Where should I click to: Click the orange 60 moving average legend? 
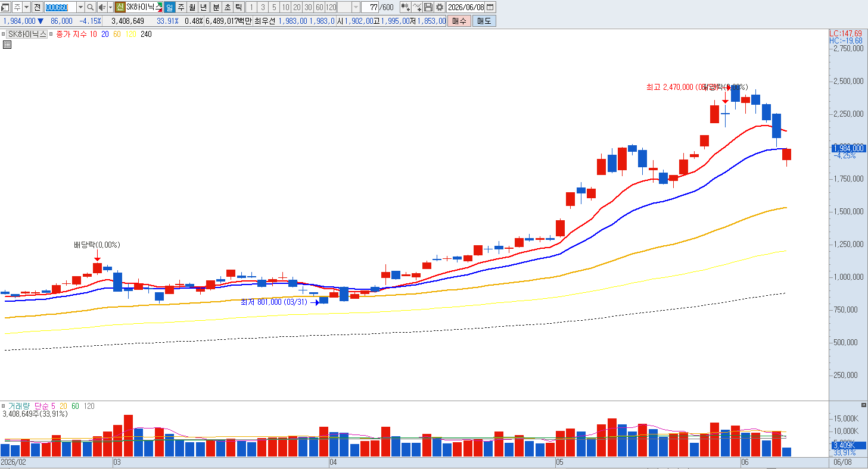coord(117,34)
